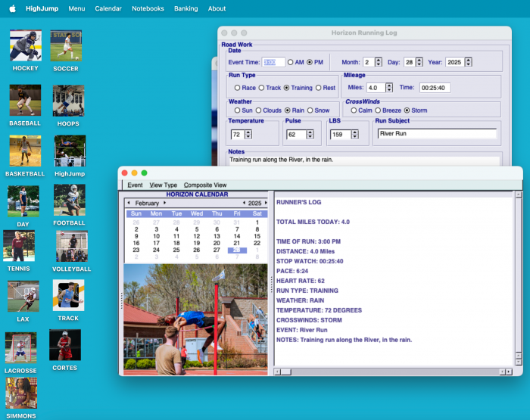Open the HOCKEY desktop icon
Viewport: 530px width, 420px height.
[25, 45]
